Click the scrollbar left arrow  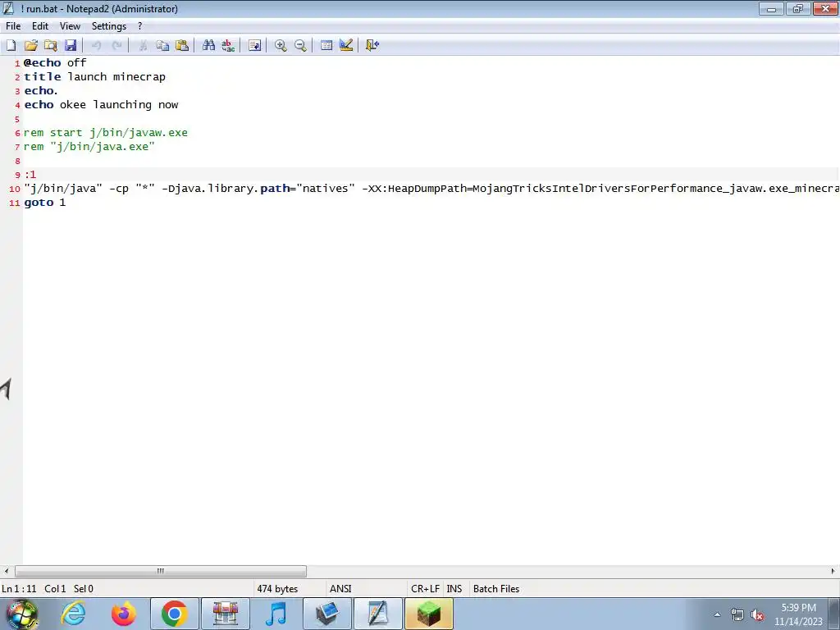click(x=7, y=571)
